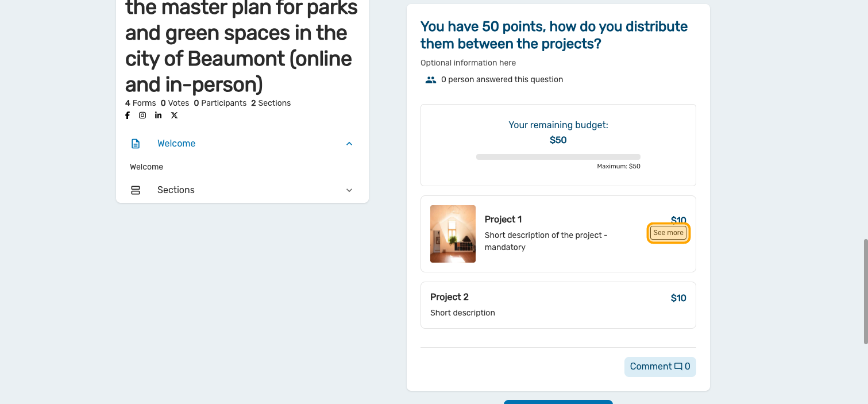The height and width of the screenshot is (404, 868).
Task: Collapse the Welcome section chevron
Action: click(349, 144)
